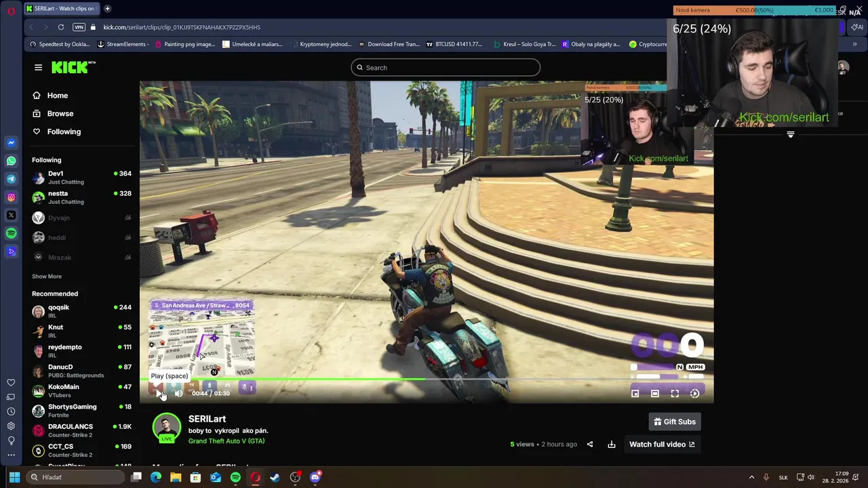Mute the clip volume
Viewport: 868px width, 488px height.
coord(178,393)
